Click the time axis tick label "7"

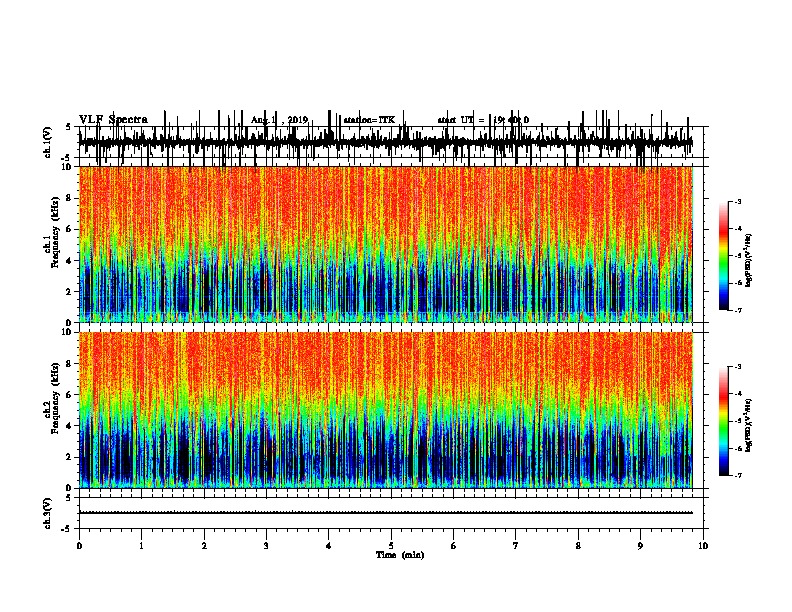(516, 546)
